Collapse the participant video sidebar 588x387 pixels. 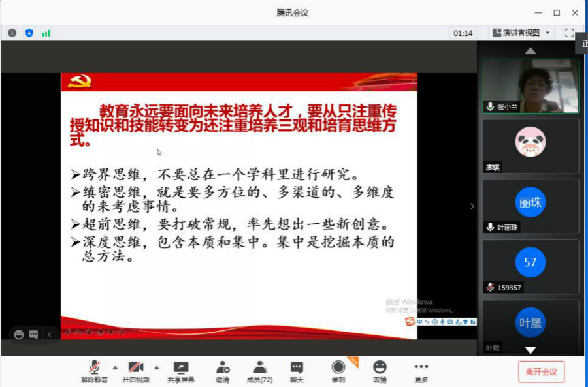[472, 206]
